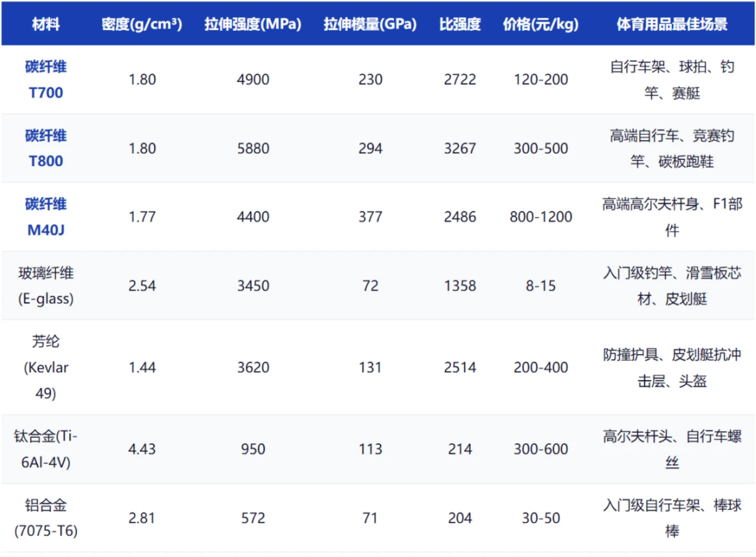
Task: Select density value 2.54
Action: pyautogui.click(x=142, y=286)
